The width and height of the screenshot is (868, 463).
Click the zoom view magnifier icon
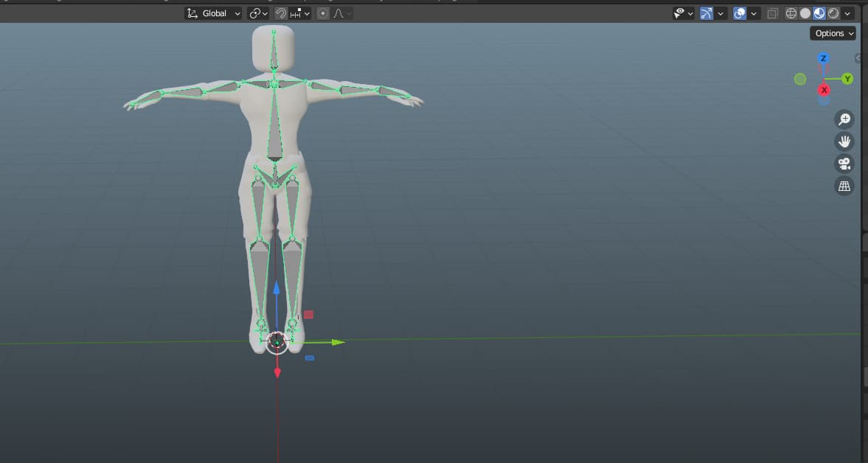(844, 119)
